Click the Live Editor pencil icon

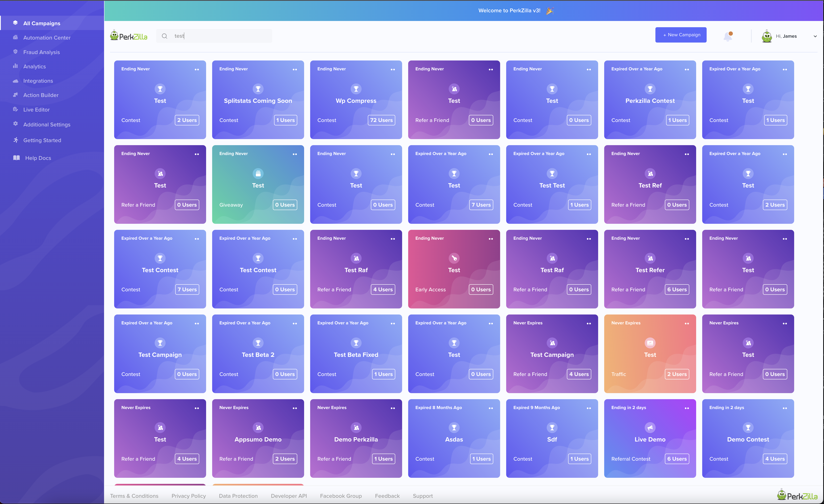point(15,109)
